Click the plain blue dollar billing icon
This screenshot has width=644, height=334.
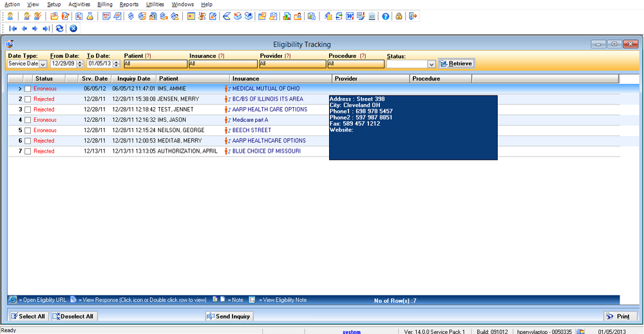(x=131, y=17)
